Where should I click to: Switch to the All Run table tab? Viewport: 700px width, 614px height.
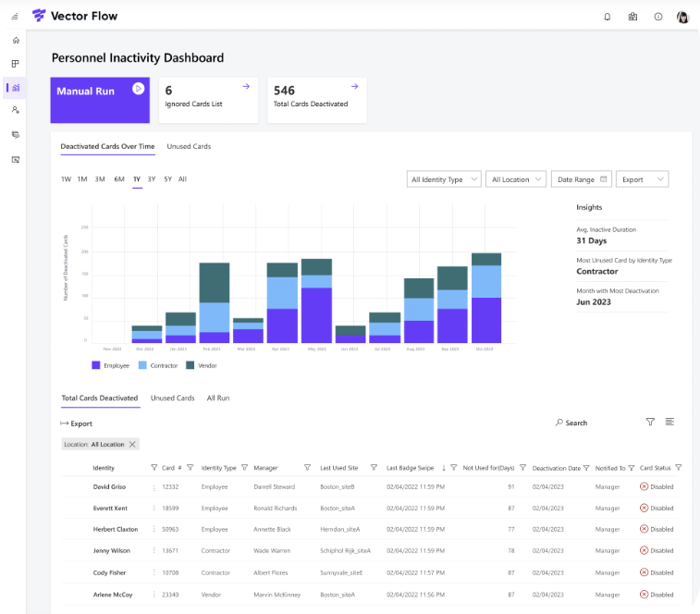[x=218, y=398]
